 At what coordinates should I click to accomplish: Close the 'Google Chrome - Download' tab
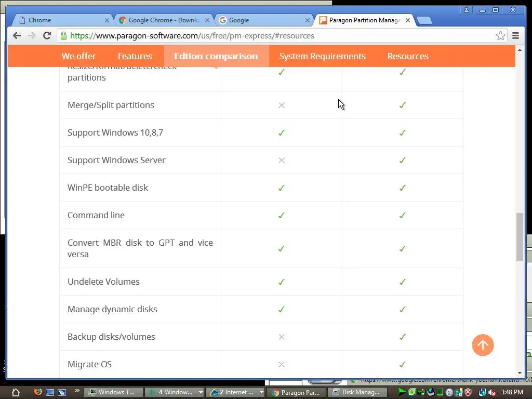tap(207, 20)
